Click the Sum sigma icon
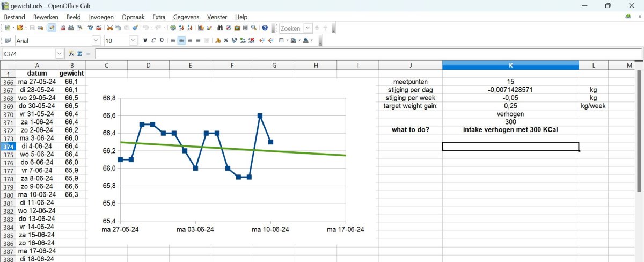Viewport: 644px width, 262px height. tap(79, 54)
